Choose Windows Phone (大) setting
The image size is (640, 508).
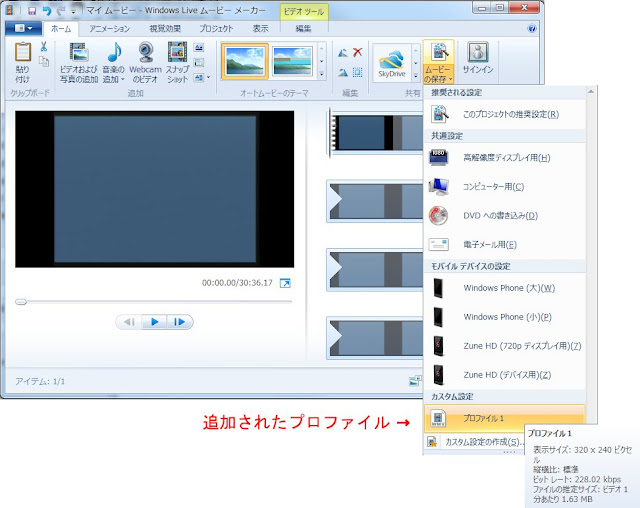point(505,288)
